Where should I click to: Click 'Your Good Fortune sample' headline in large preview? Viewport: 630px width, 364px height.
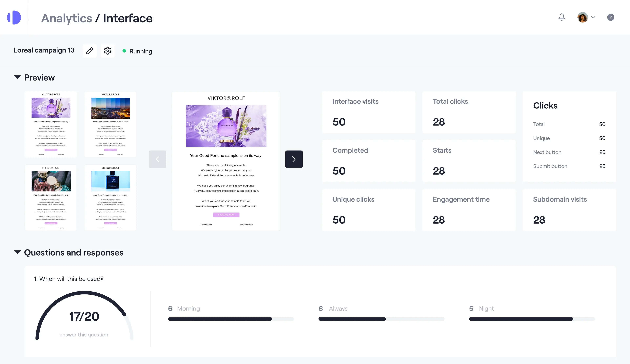point(226,156)
